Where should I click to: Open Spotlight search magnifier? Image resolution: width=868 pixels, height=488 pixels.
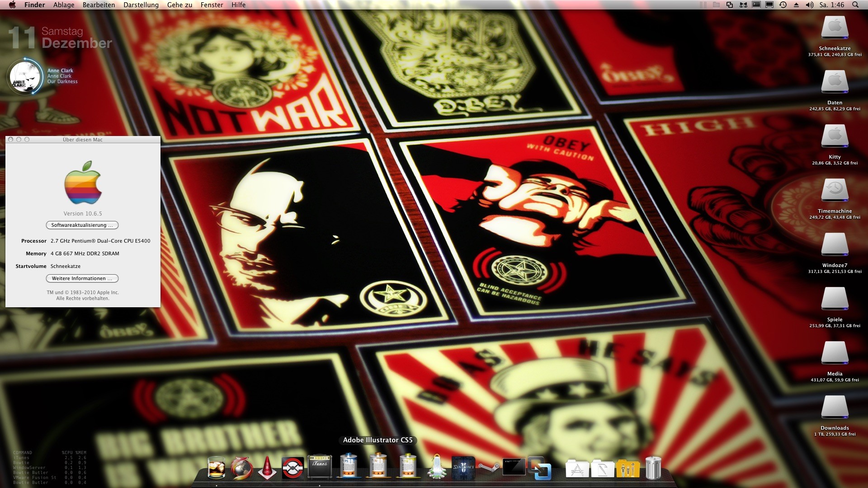coord(855,5)
